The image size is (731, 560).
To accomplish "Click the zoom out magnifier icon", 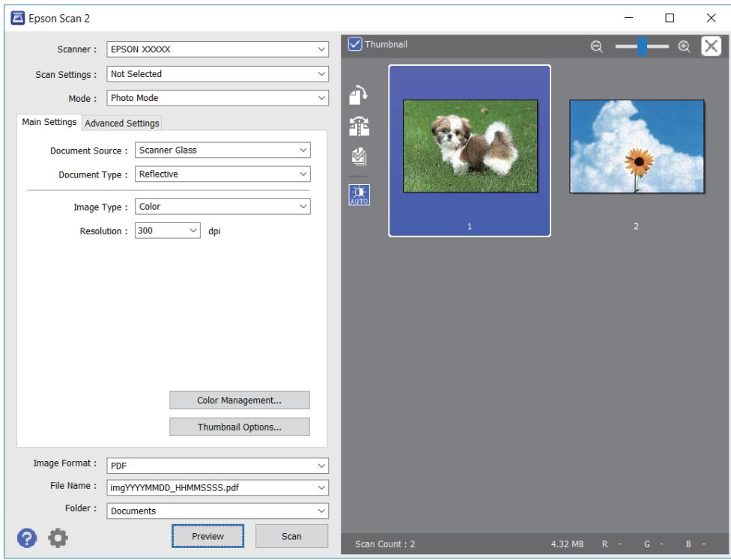I will pos(596,46).
